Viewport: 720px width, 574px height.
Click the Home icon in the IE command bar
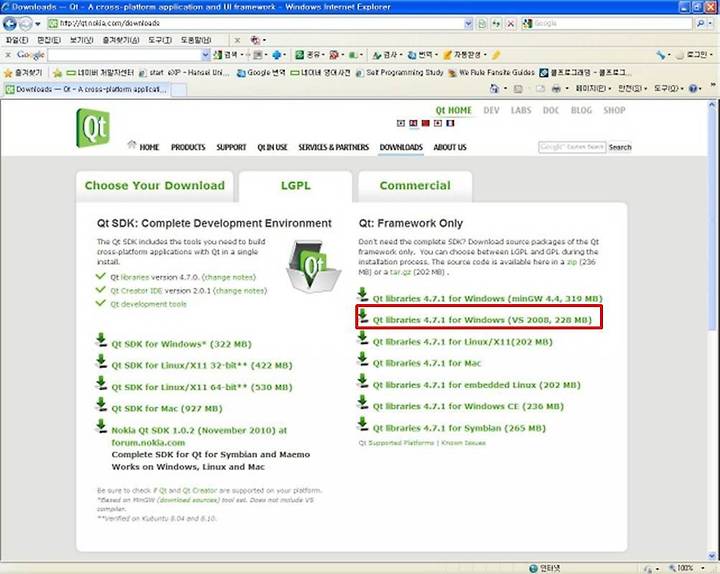pos(494,89)
